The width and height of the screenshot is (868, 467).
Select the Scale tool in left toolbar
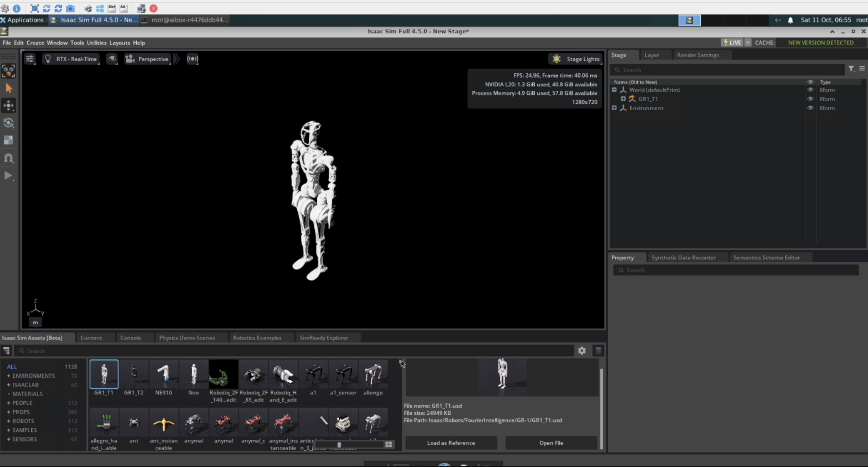pyautogui.click(x=8, y=140)
